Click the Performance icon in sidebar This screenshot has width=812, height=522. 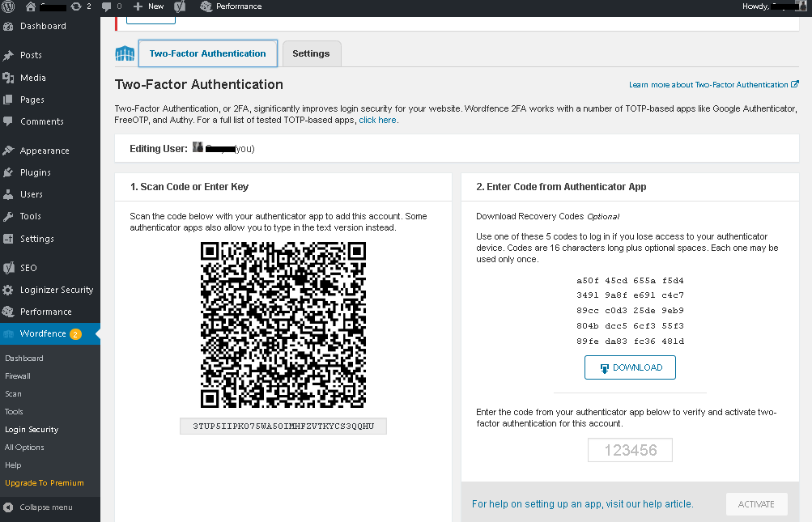tap(8, 312)
